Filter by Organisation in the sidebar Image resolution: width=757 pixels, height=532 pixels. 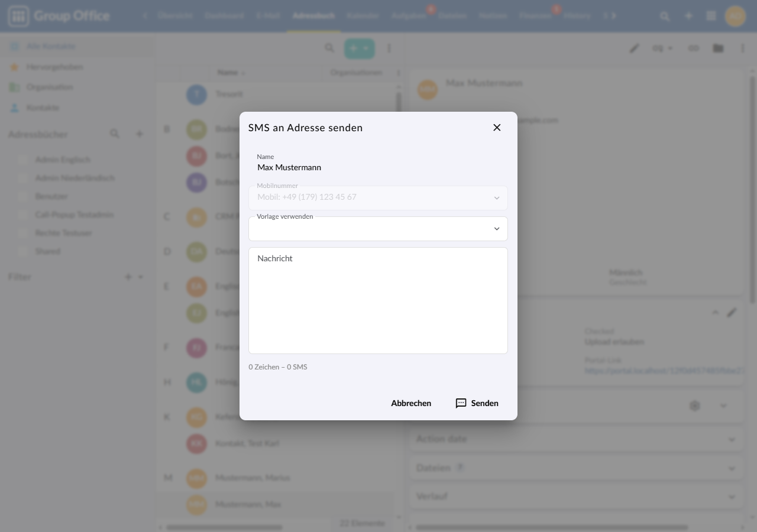click(x=77, y=87)
